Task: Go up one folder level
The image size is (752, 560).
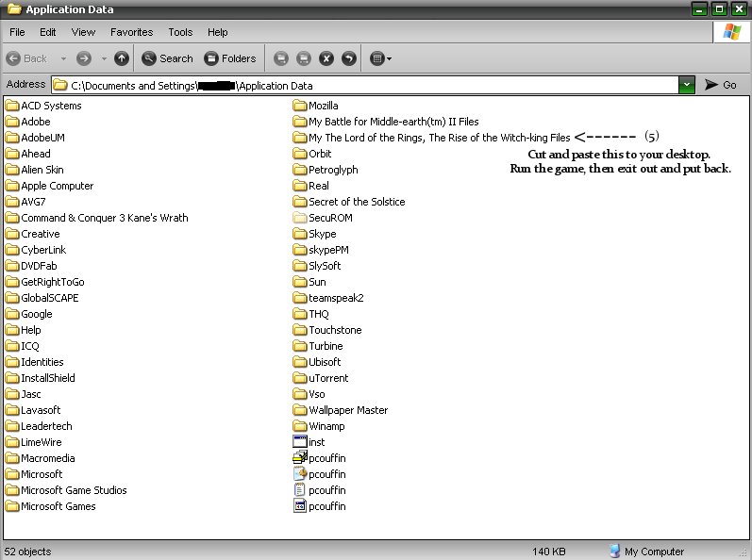Action: tap(122, 58)
